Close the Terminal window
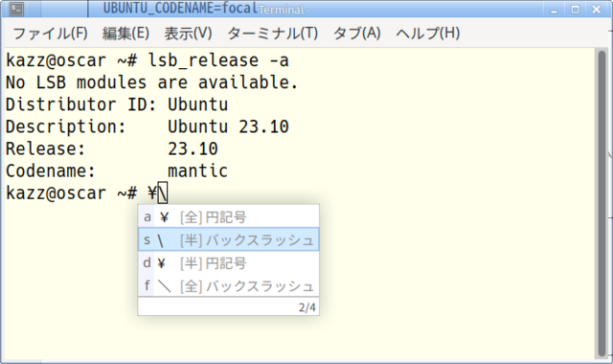Screen dimensions: 613x364 point(596,10)
